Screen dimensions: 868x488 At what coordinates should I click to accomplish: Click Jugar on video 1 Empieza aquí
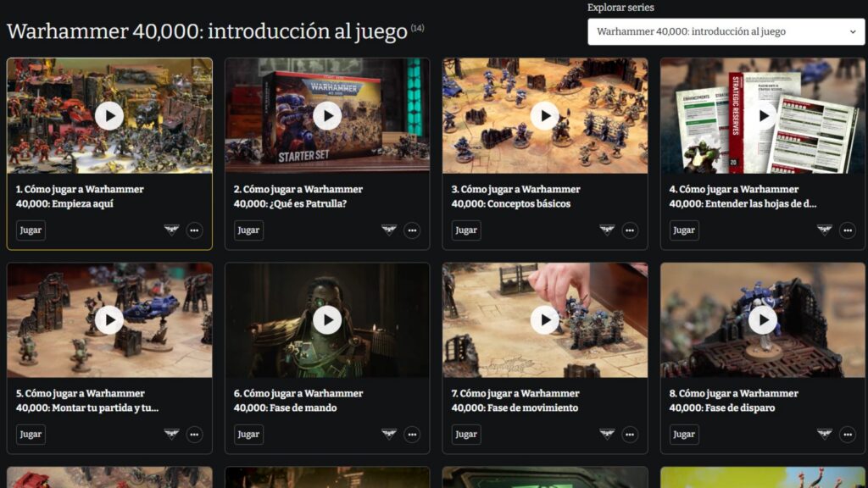31,230
